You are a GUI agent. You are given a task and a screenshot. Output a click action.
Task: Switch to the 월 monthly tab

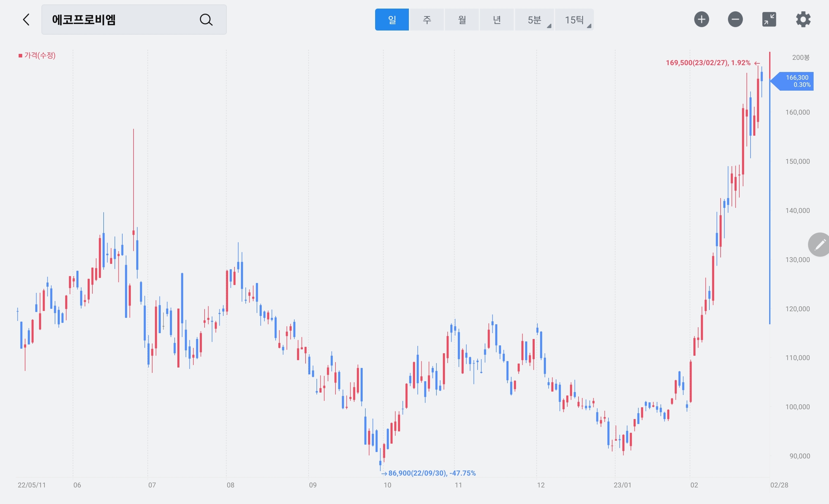pos(462,20)
